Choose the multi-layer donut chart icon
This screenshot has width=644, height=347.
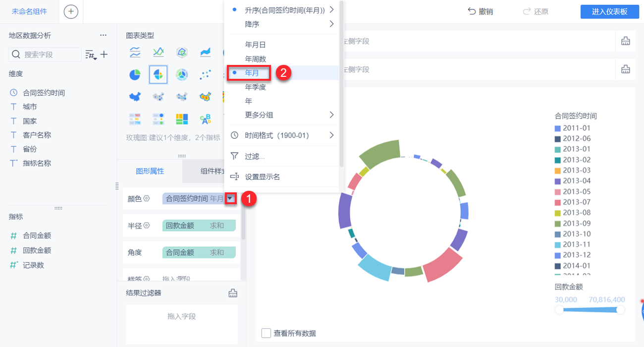(x=182, y=75)
